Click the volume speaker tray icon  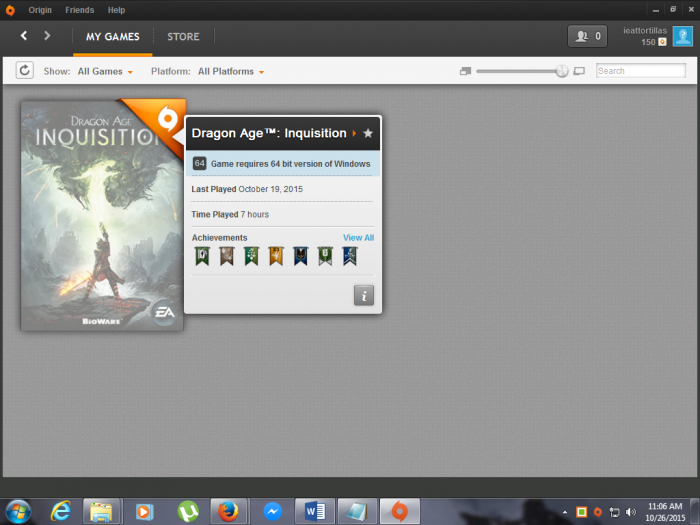click(631, 512)
